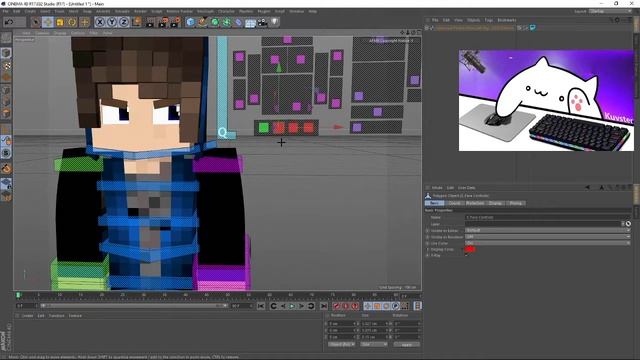Toggle Z axis lock

pyautogui.click(x=124, y=22)
